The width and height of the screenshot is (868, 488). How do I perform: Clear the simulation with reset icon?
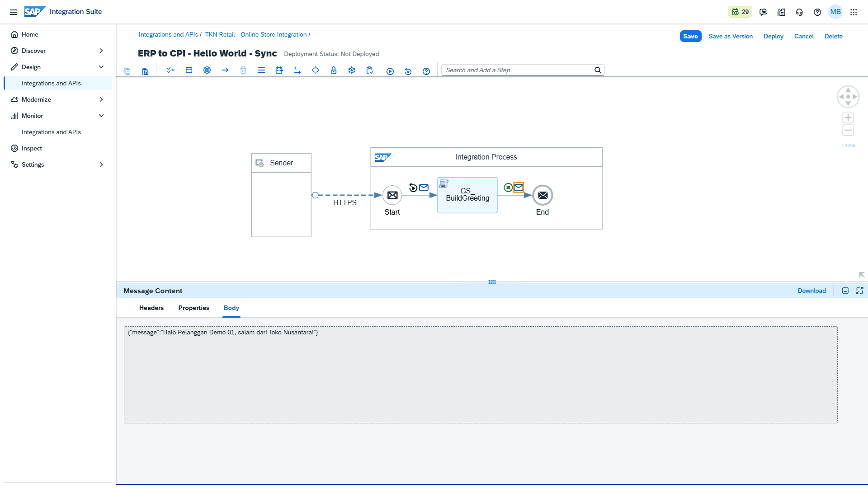(408, 71)
